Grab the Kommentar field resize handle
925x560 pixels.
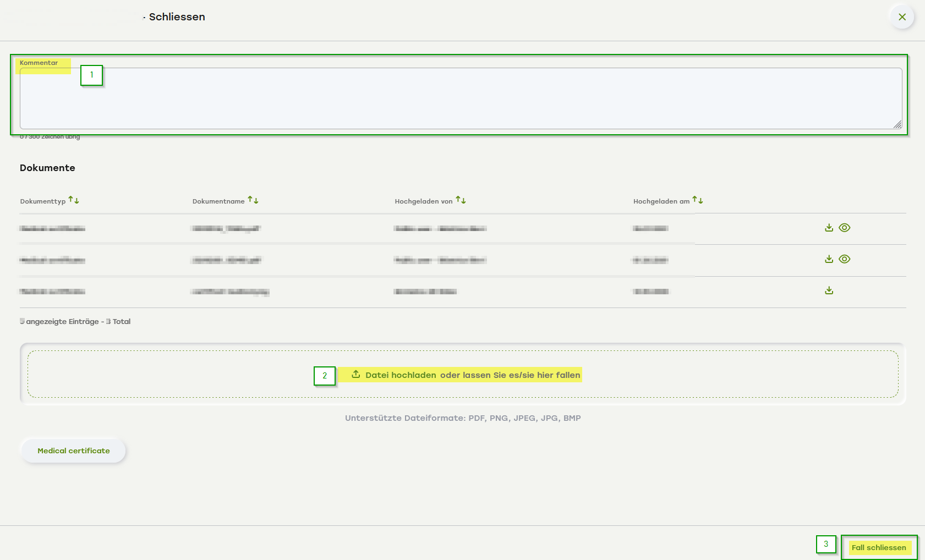[x=897, y=125]
